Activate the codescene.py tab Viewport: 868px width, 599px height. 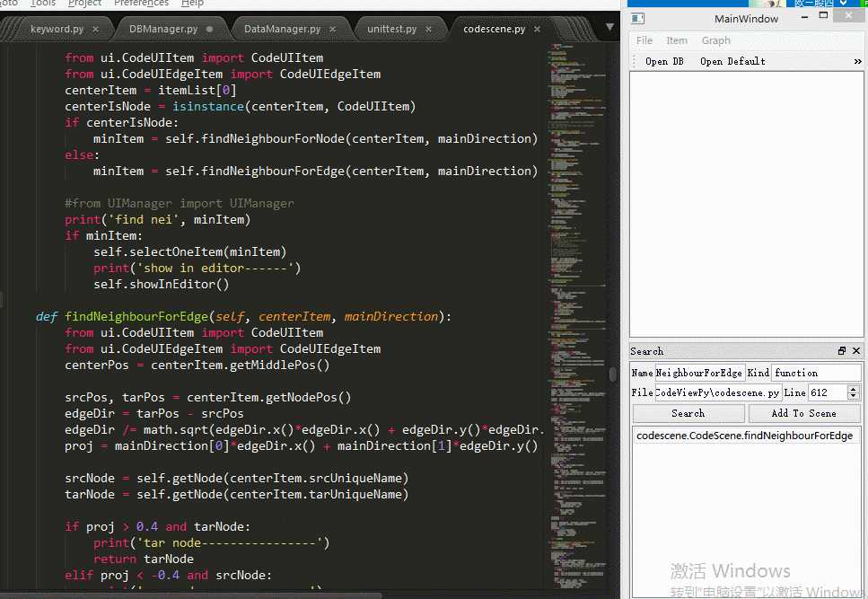tap(494, 29)
